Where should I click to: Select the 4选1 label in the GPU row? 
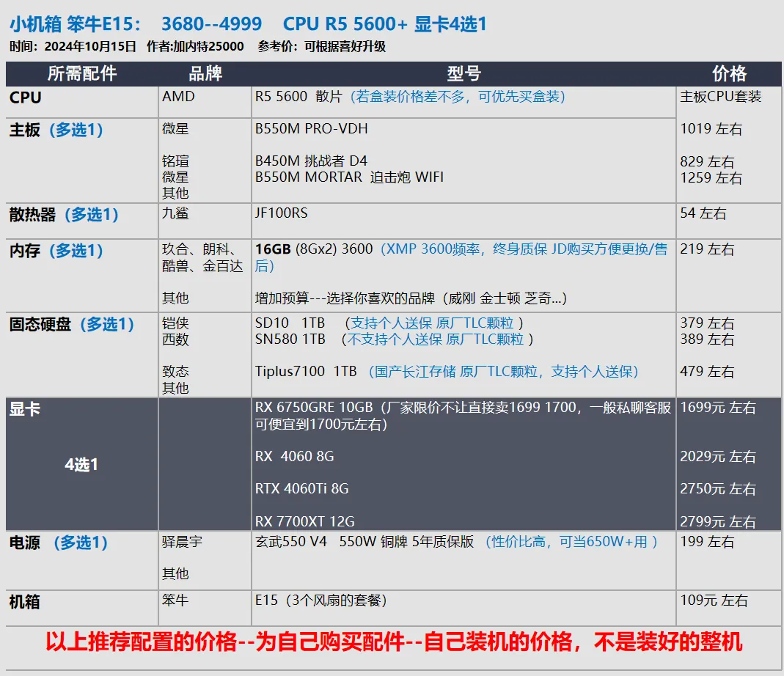81,465
